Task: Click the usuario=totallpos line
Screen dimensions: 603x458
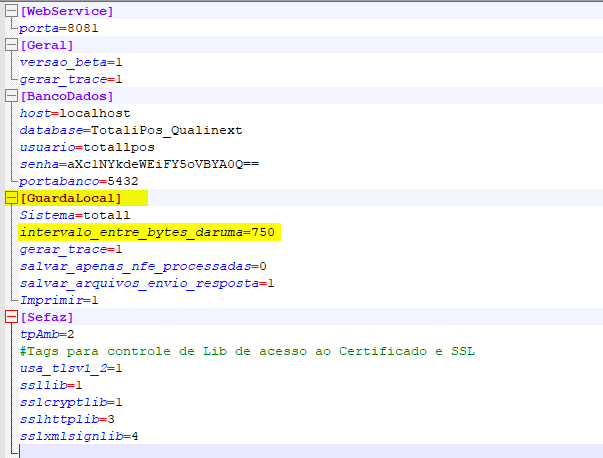Action: [x=87, y=147]
